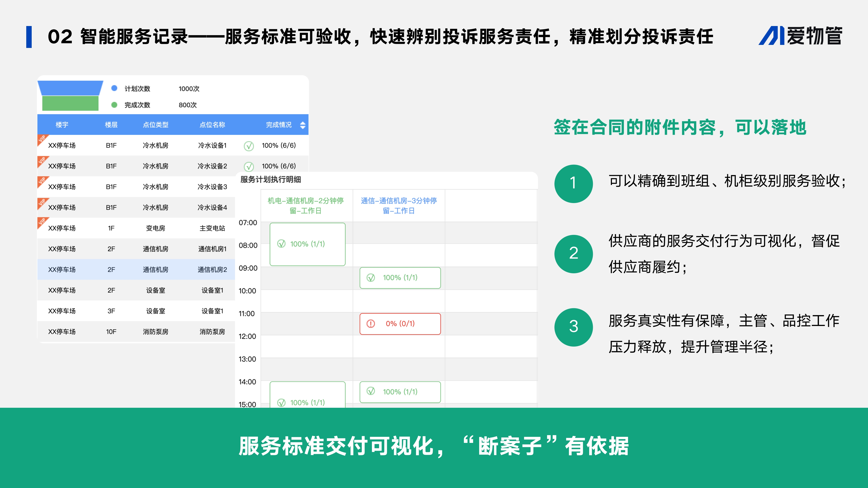Open the 机电 column 100% (1/1) block at 14:00
This screenshot has width=868, height=488.
coord(307,394)
